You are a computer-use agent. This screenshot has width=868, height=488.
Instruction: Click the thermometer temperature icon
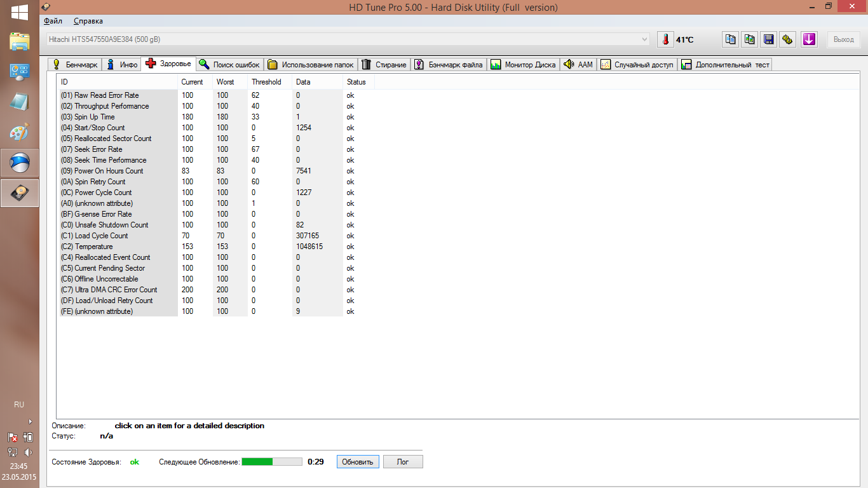(x=665, y=39)
